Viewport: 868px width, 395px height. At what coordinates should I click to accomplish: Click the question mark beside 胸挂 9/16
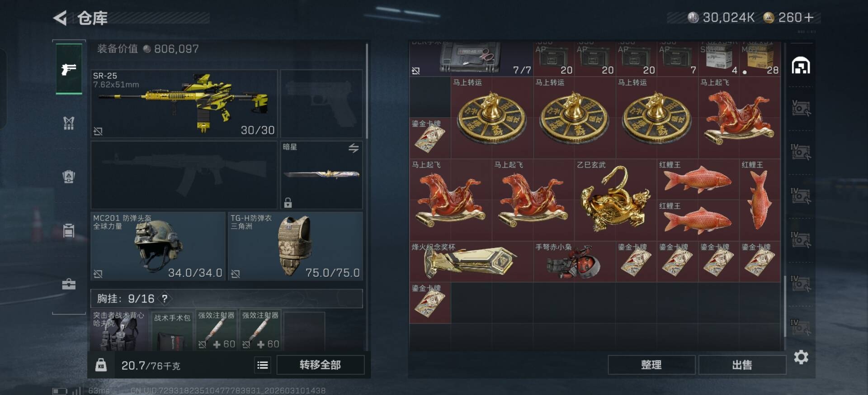(x=165, y=299)
